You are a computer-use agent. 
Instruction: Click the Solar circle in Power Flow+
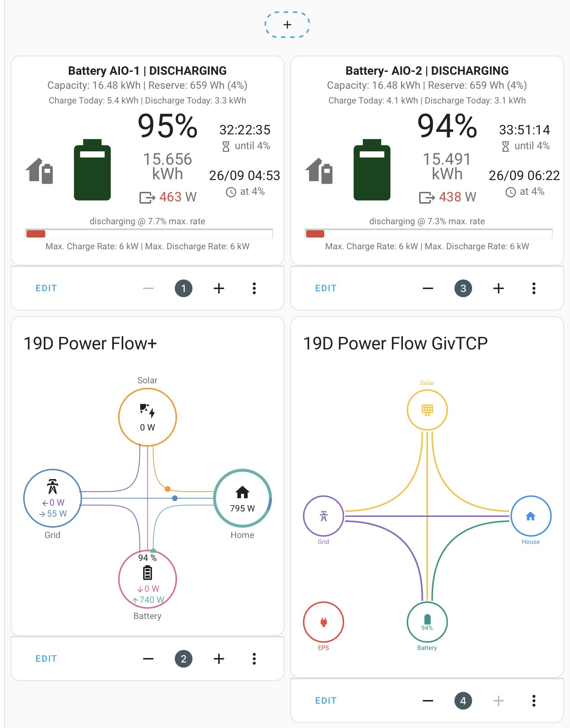point(148,417)
